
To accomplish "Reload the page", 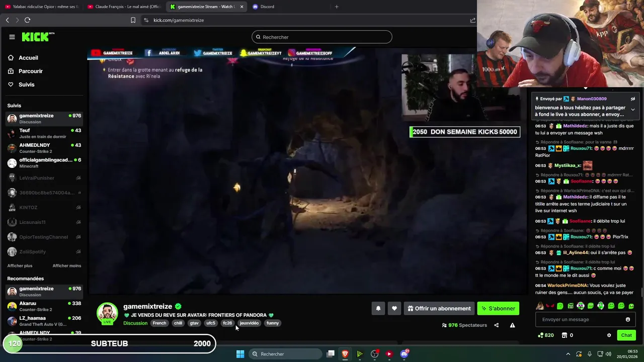I will pos(27,20).
